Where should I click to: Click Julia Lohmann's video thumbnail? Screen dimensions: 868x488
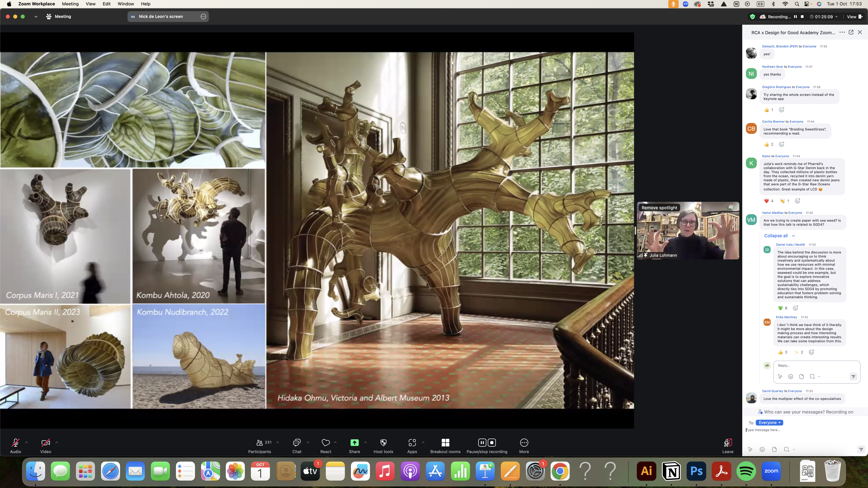[x=688, y=230]
